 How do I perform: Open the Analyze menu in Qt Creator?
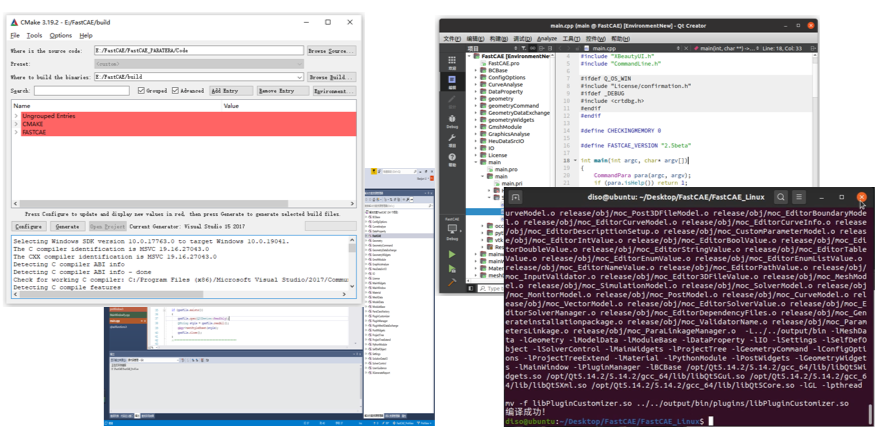(547, 39)
